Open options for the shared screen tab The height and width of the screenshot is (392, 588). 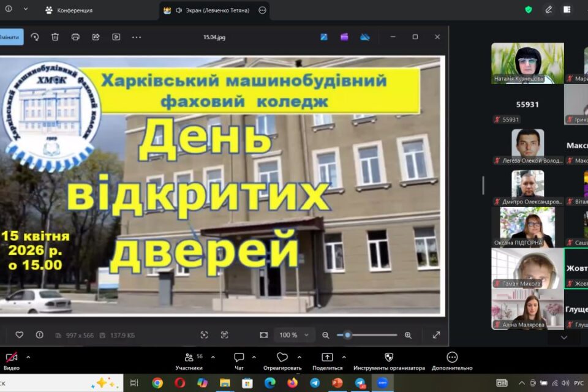coord(263,10)
